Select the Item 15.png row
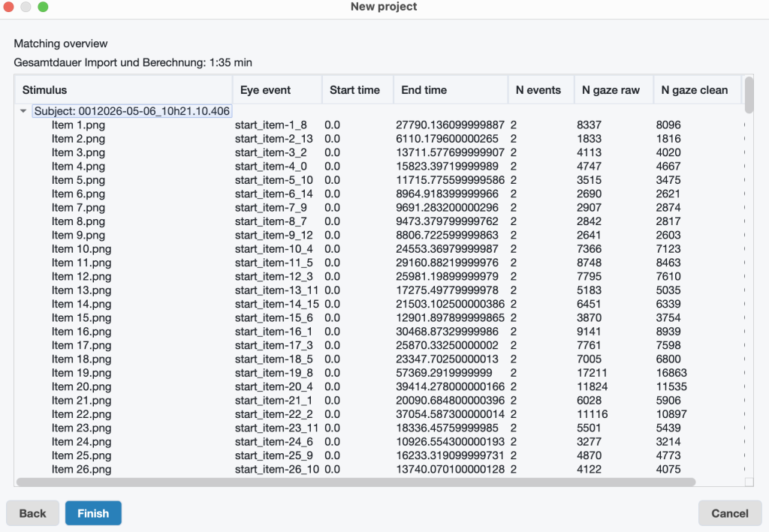 tap(378, 317)
